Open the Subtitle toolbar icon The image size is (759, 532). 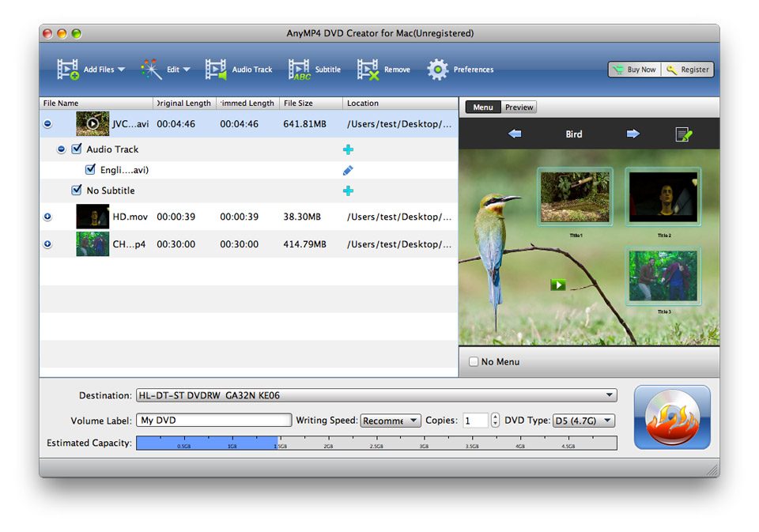coord(300,70)
